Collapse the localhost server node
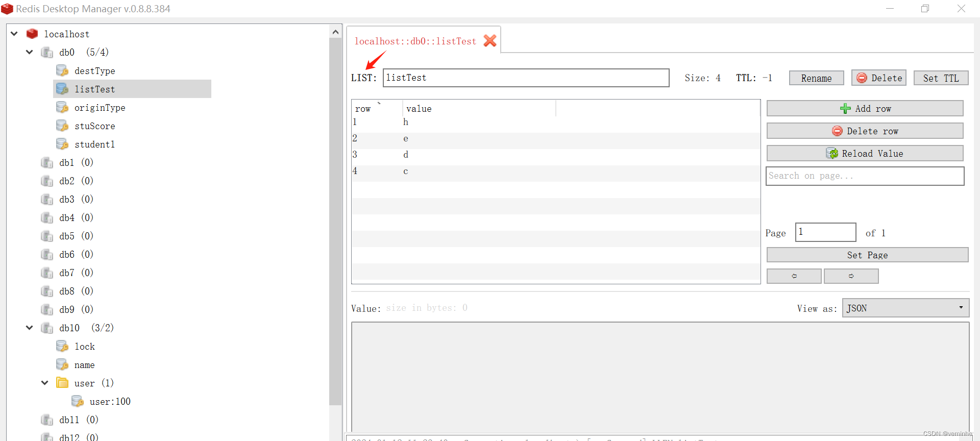Viewport: 980px width, 441px height. pos(14,34)
